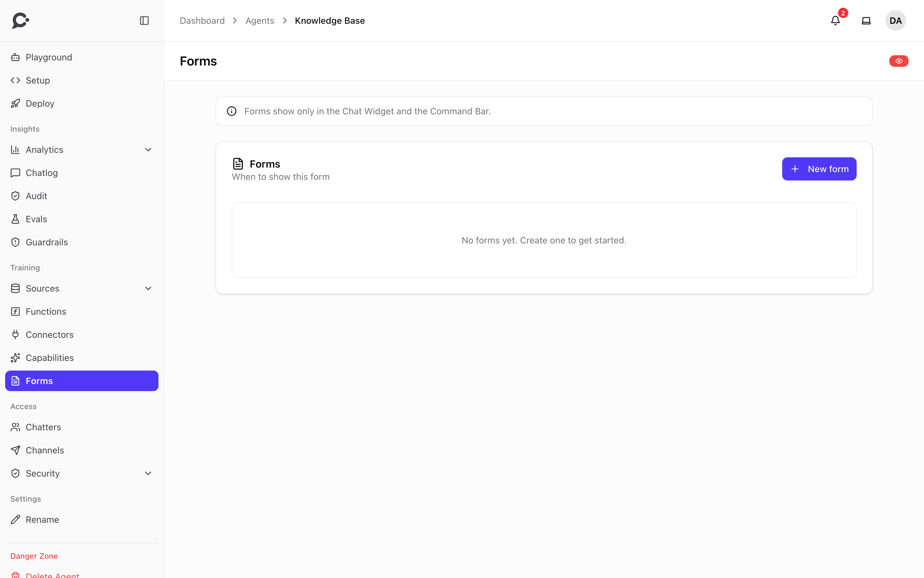Viewport: 924px width, 578px height.
Task: Click the app logo in the sidebar header
Action: pyautogui.click(x=21, y=21)
